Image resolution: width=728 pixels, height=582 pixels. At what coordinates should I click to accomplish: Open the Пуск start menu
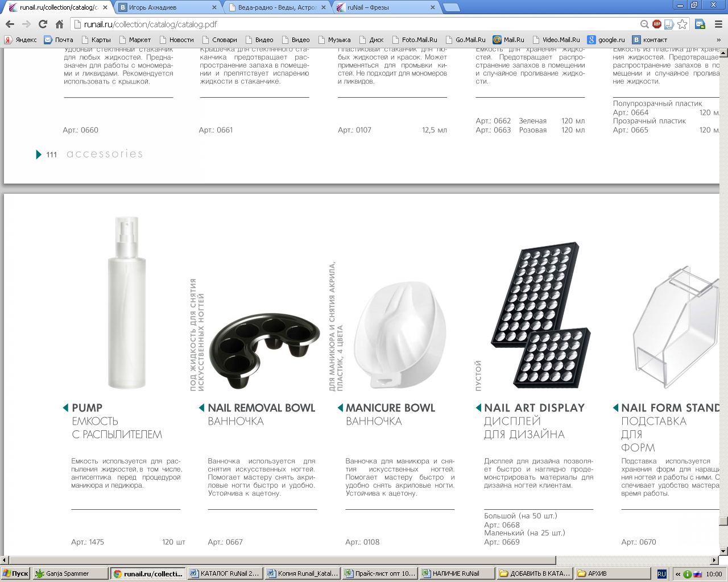pyautogui.click(x=16, y=573)
